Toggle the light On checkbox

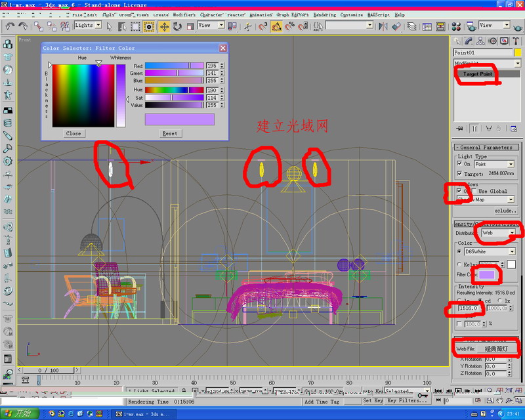tap(459, 164)
